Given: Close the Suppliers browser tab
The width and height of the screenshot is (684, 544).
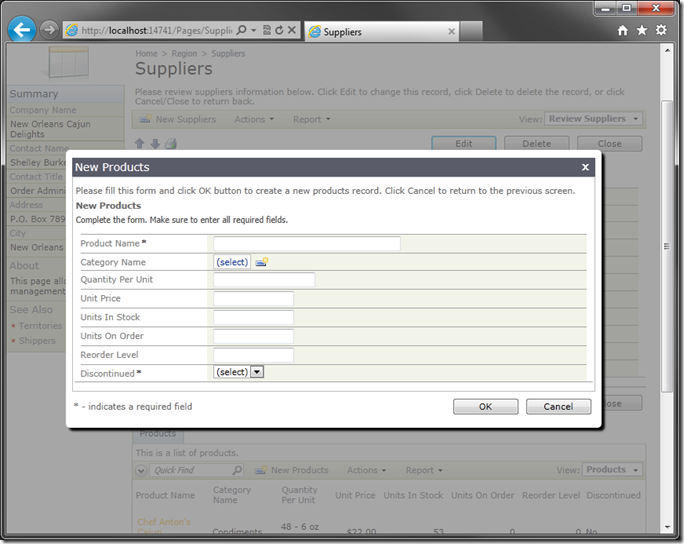Looking at the screenshot, I should [x=451, y=31].
